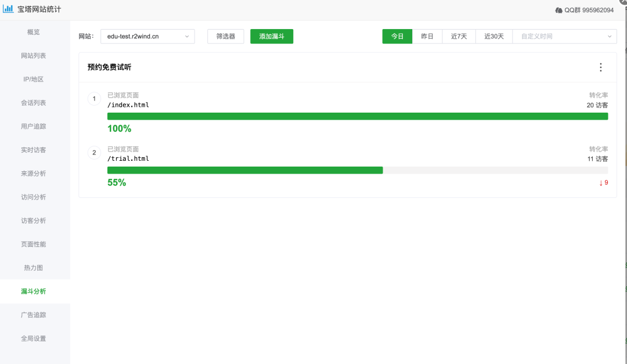The width and height of the screenshot is (627, 364).
Task: Click the /index.html page path text
Action: [x=128, y=105]
